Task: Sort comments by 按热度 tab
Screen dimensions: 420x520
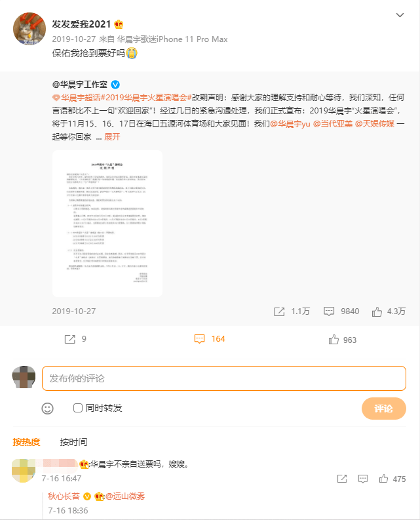Action: point(26,442)
